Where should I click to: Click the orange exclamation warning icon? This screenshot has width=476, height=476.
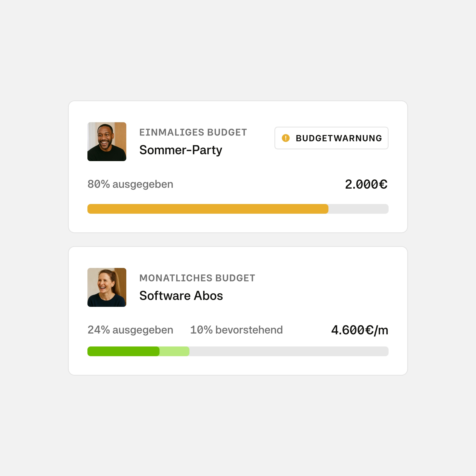pyautogui.click(x=285, y=138)
